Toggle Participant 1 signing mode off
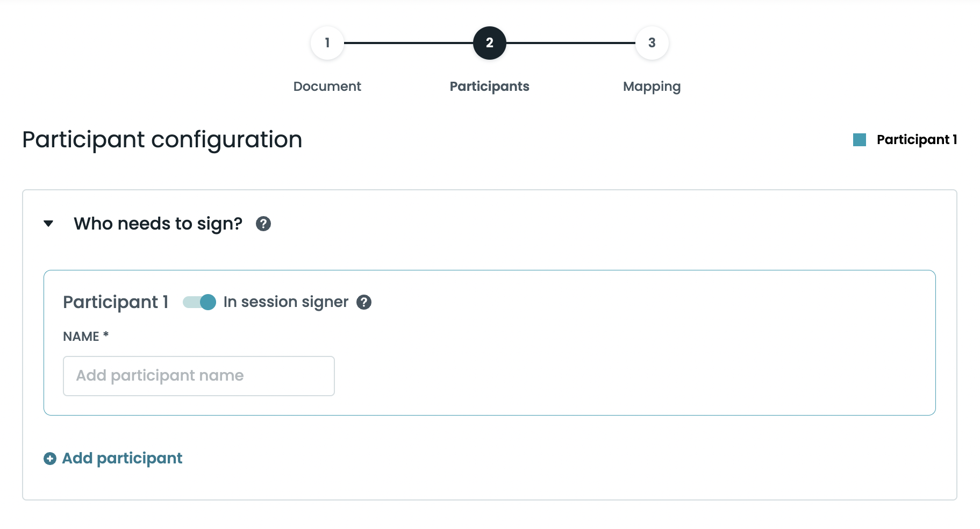This screenshot has height=529, width=980. click(199, 302)
